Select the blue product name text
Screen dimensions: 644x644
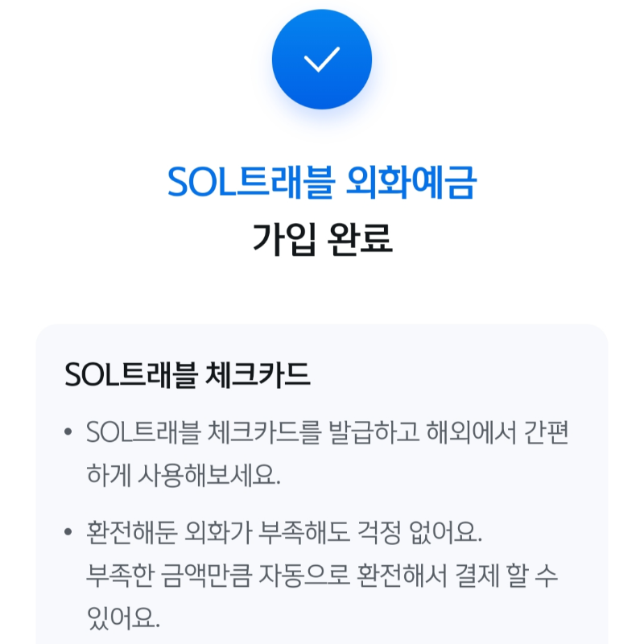(x=322, y=183)
